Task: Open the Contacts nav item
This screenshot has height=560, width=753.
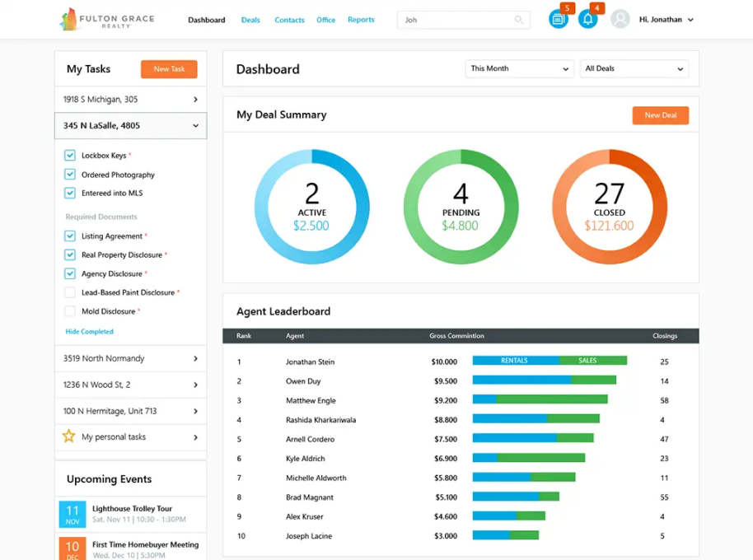Action: pyautogui.click(x=289, y=20)
